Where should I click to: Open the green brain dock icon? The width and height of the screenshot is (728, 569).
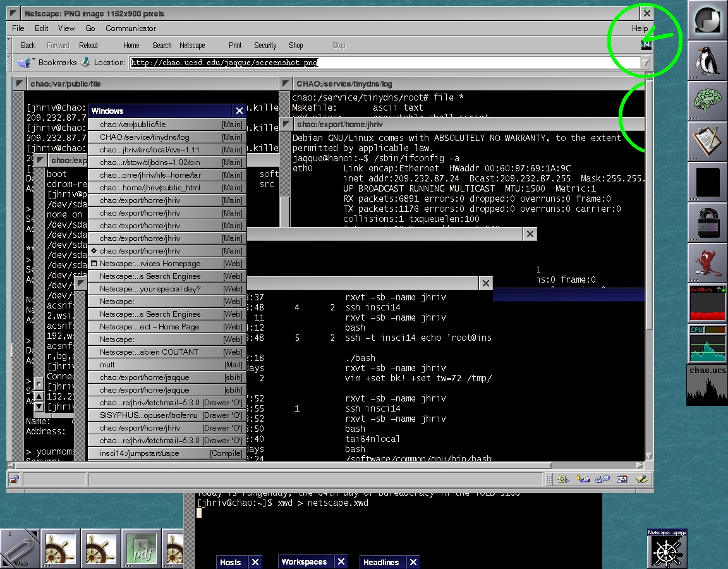point(707,101)
